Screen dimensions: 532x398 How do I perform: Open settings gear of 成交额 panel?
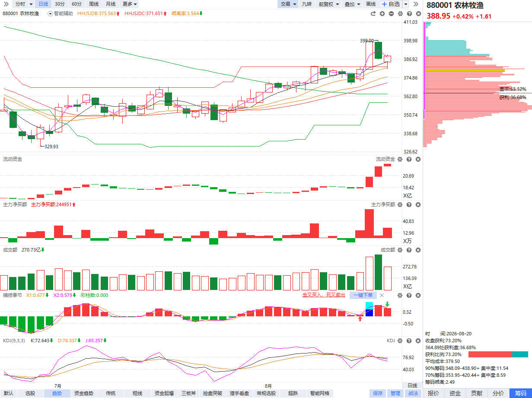(x=400, y=250)
